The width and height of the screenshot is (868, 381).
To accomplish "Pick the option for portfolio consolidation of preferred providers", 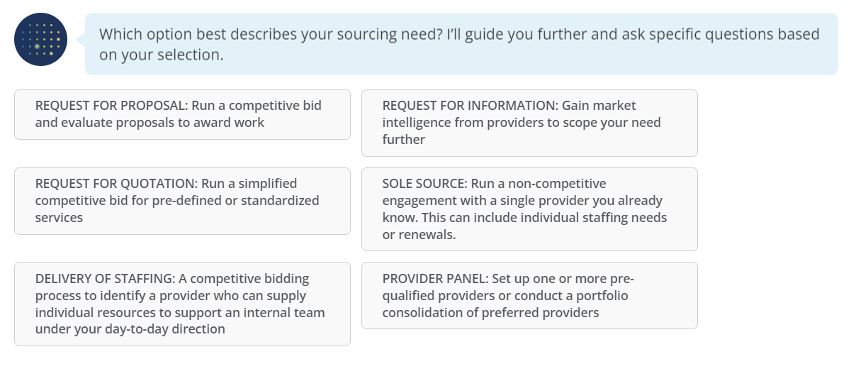I will (x=529, y=295).
